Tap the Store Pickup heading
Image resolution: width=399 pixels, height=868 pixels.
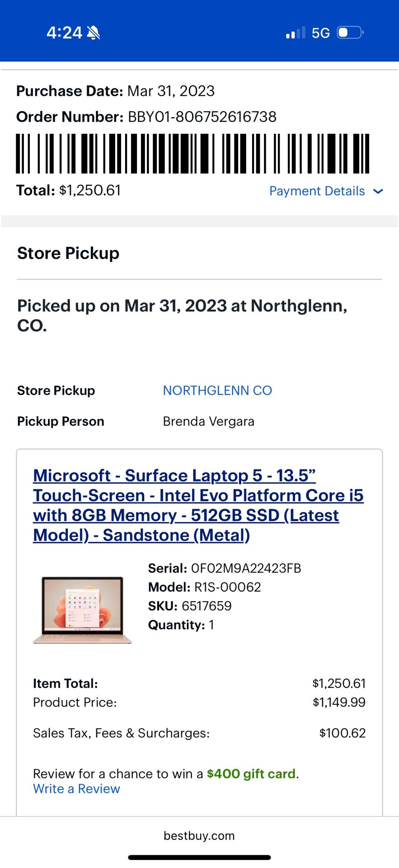pyautogui.click(x=67, y=253)
